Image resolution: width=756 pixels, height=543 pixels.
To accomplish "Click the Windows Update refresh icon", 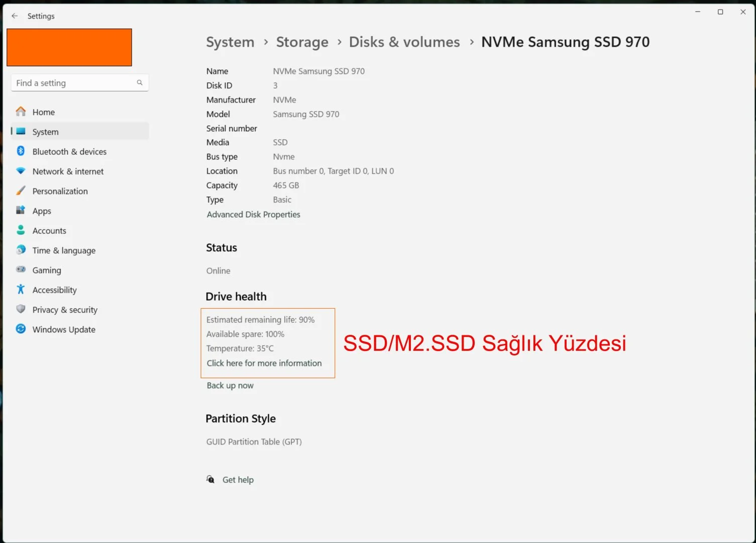I will (21, 329).
